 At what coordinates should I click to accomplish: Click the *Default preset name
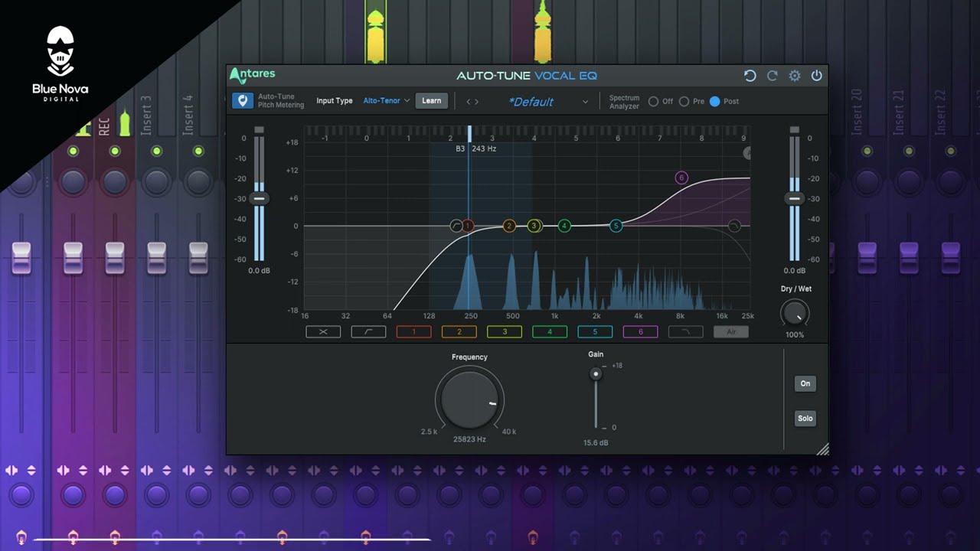531,102
